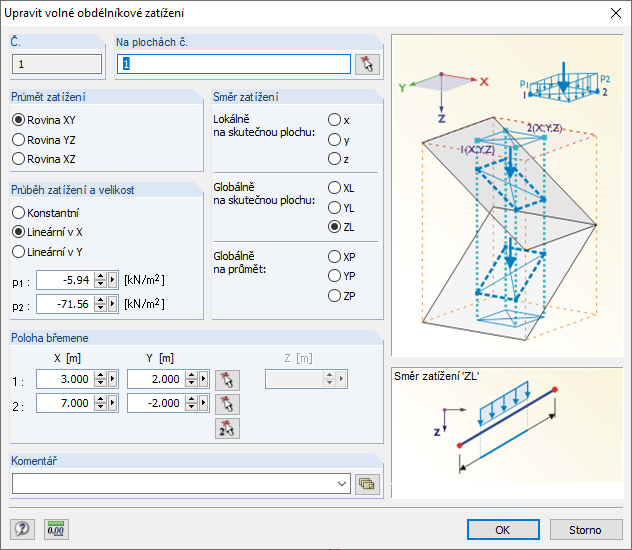Image resolution: width=632 pixels, height=550 pixels.
Task: Expand Komentář combo box dropdown arrow
Action: point(342,484)
